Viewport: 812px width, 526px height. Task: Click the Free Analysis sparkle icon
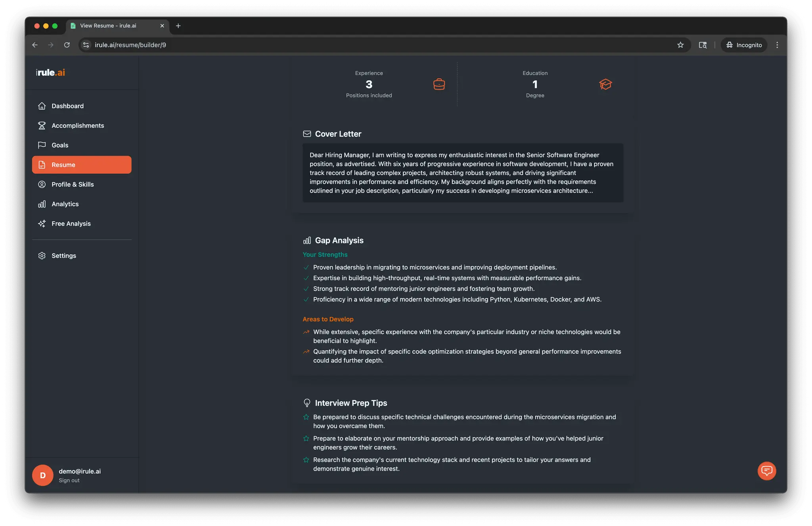(x=42, y=224)
